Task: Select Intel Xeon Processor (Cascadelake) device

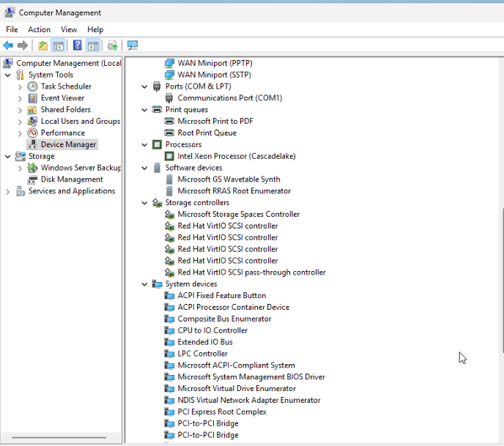Action: pyautogui.click(x=234, y=156)
